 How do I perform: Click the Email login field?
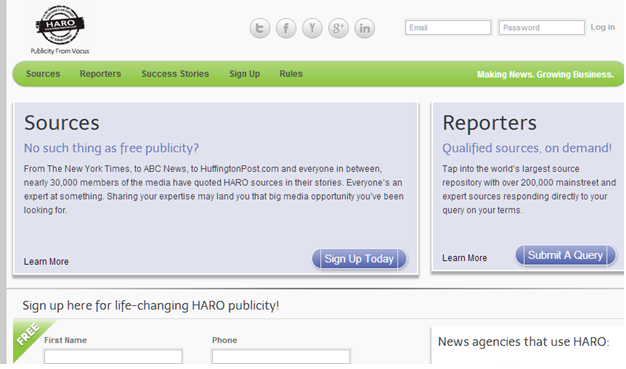tap(448, 28)
